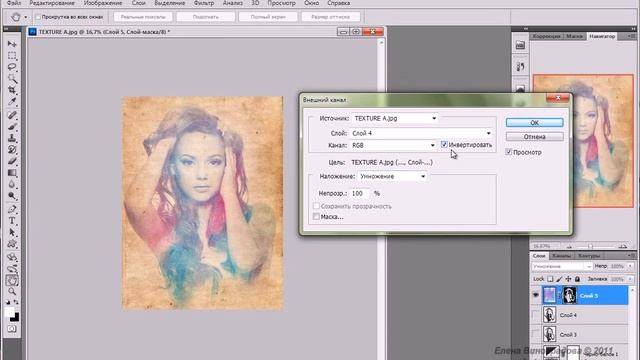Select the Crop tool
Image resolution: width=640 pixels, height=360 pixels.
pyautogui.click(x=12, y=90)
